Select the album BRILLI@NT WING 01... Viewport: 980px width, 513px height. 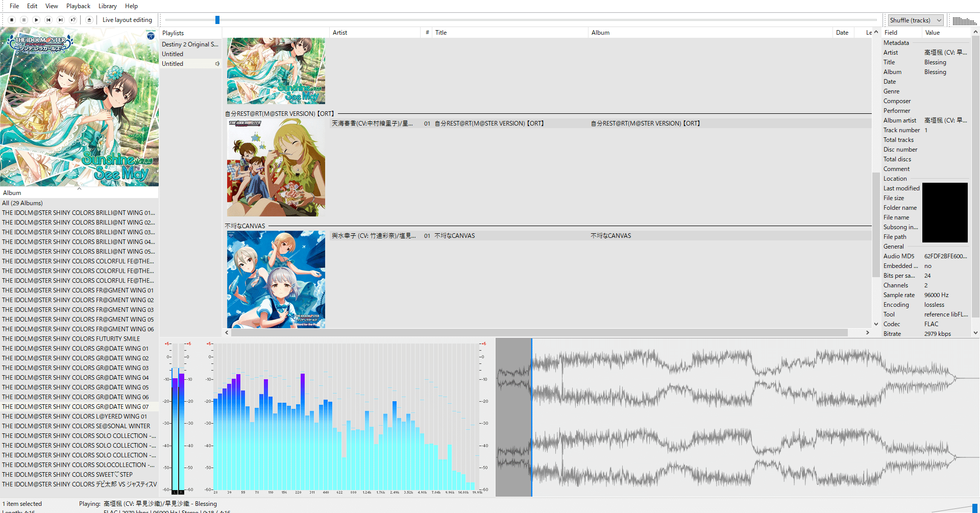click(79, 213)
